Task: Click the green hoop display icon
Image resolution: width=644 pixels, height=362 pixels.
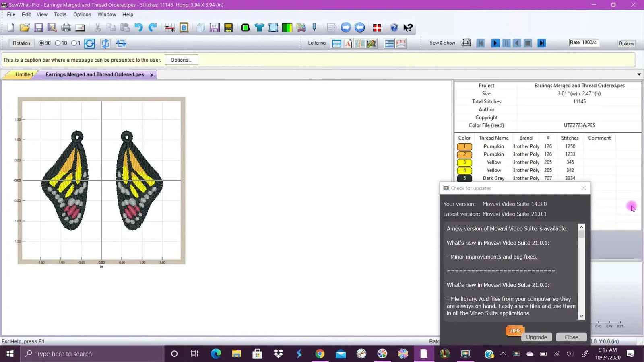Action: 245,27
